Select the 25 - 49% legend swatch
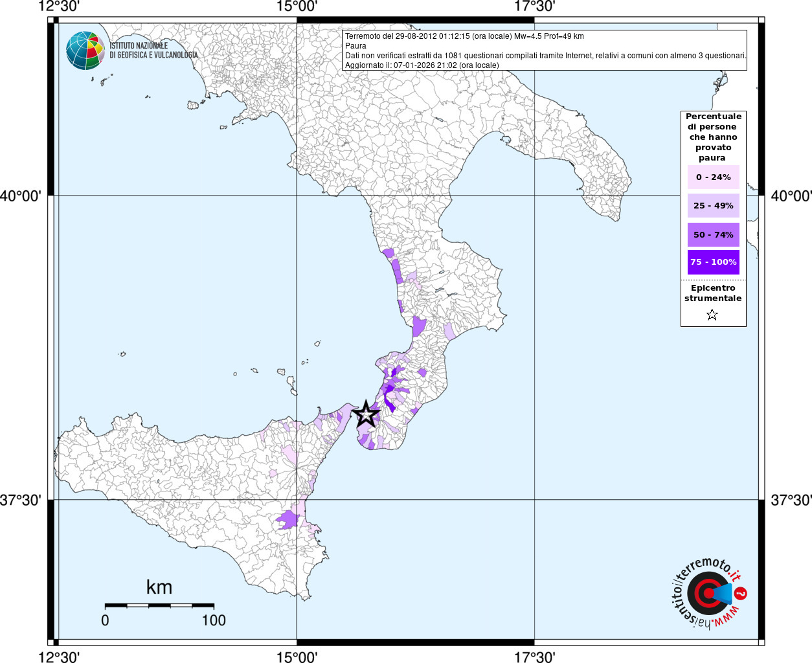Viewport: 812px width, 663px height. (713, 206)
